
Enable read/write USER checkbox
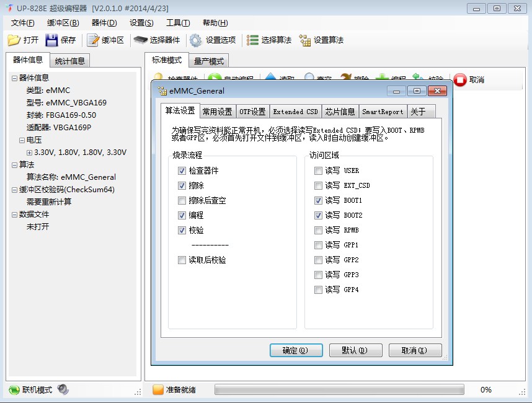(318, 170)
